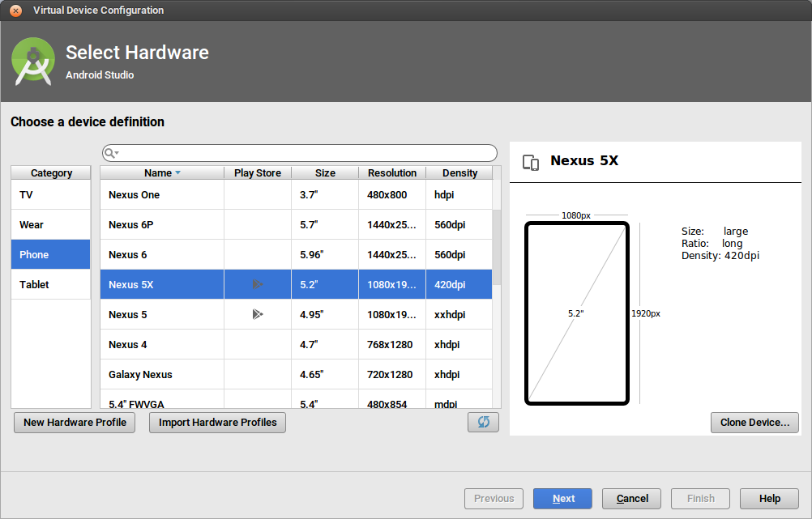The image size is (812, 519).
Task: Switch to the TV category
Action: pos(50,194)
